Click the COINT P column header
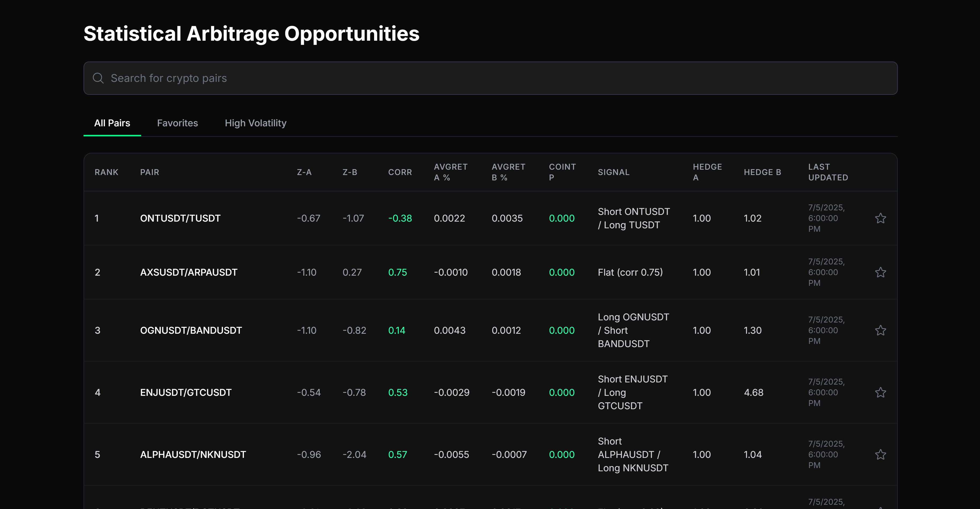This screenshot has height=509, width=980. tap(562, 172)
